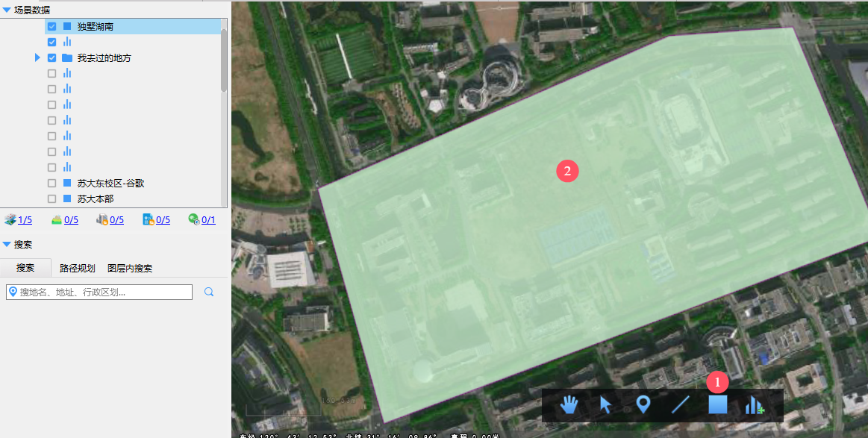Expand the 我去过的地方 folder arrow
The image size is (868, 438).
pos(37,57)
